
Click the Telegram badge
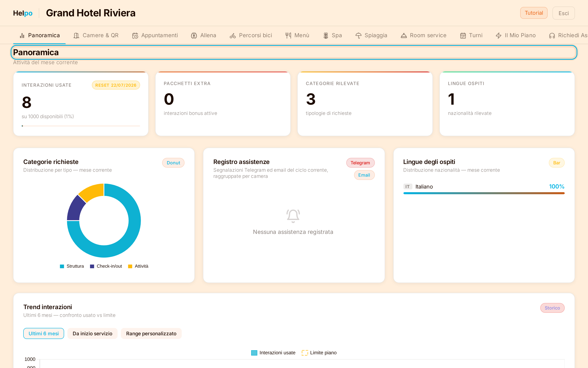click(360, 163)
